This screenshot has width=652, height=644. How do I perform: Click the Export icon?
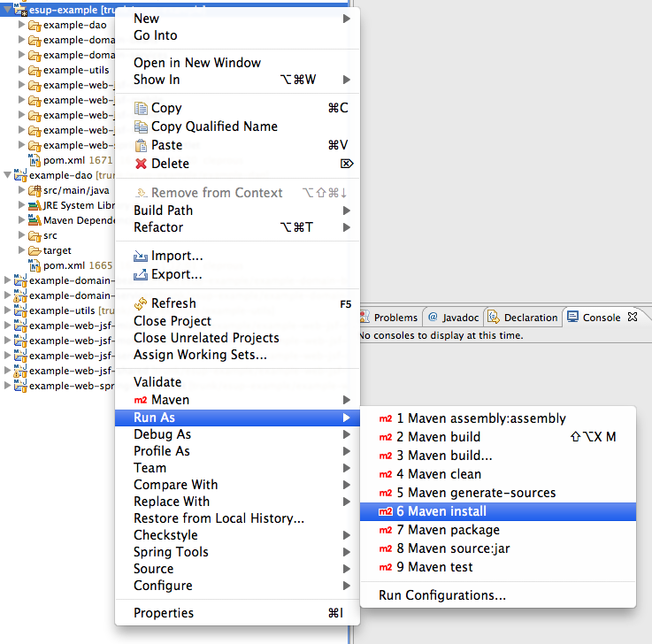point(141,274)
